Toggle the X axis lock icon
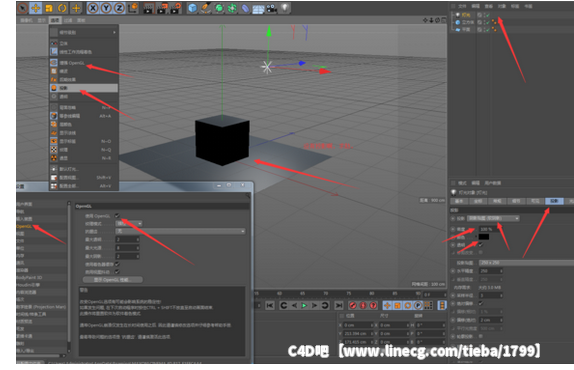This screenshot has height=370, width=574. [x=93, y=8]
